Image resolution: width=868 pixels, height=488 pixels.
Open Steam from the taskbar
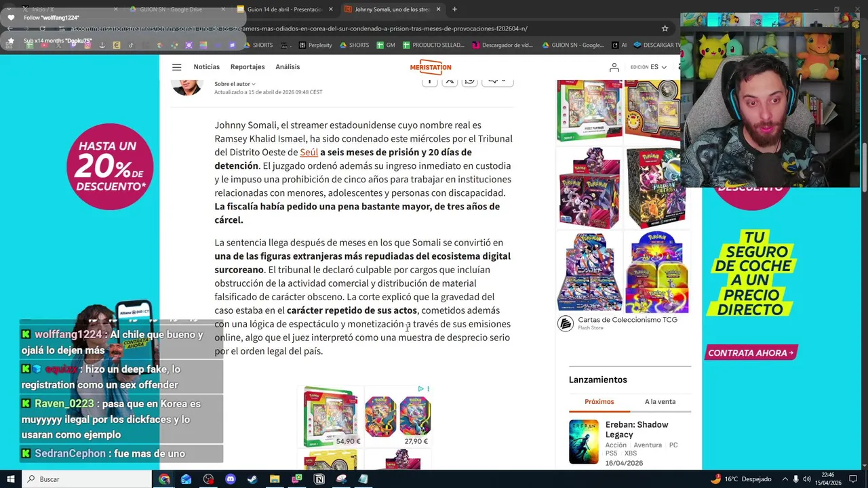coord(252,479)
